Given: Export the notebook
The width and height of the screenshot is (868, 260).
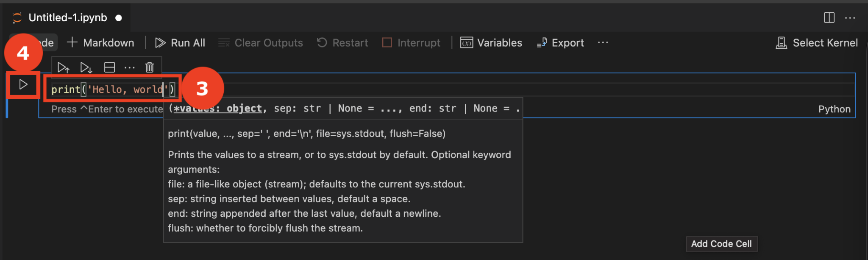Looking at the screenshot, I should [x=560, y=43].
